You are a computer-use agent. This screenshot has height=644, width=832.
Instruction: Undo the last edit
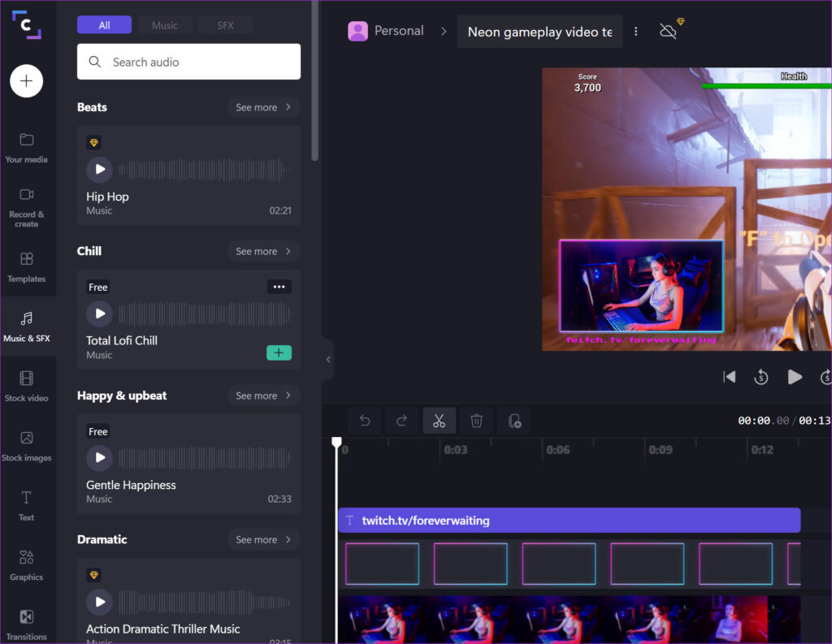(364, 421)
